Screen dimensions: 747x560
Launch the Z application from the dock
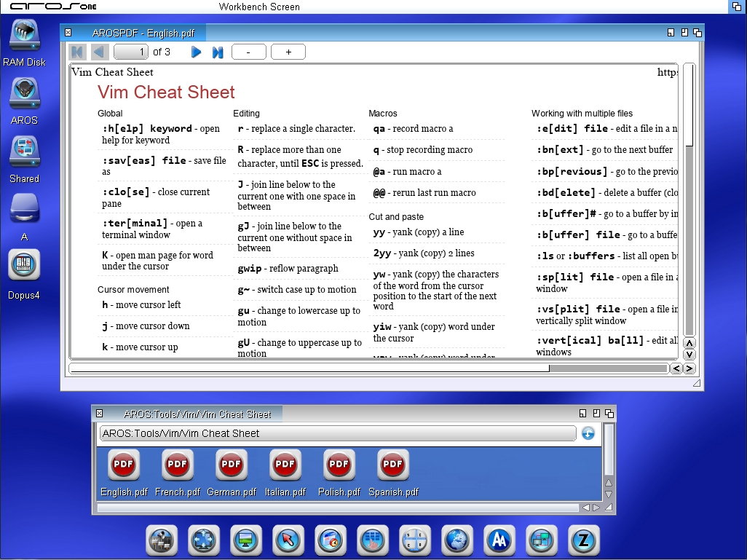click(x=583, y=540)
